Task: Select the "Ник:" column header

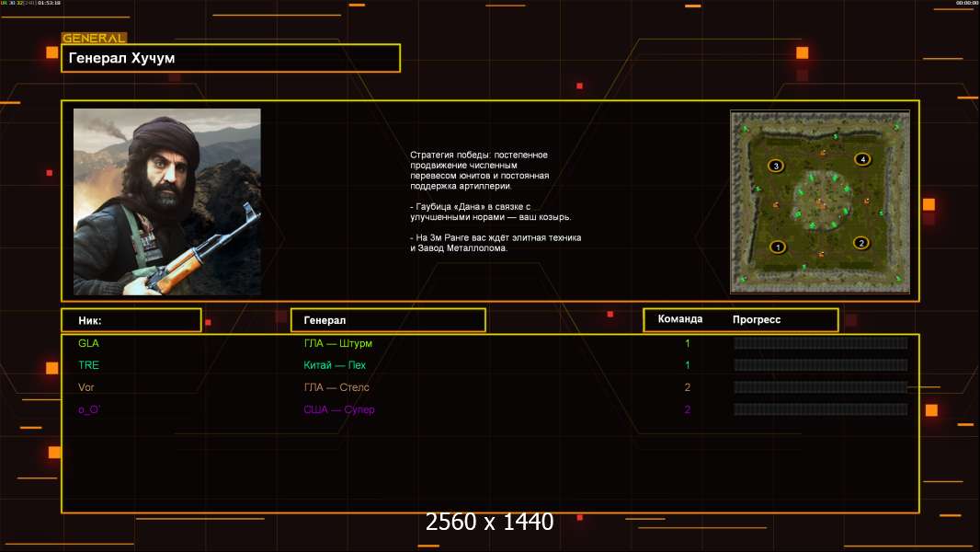Action: coord(131,320)
